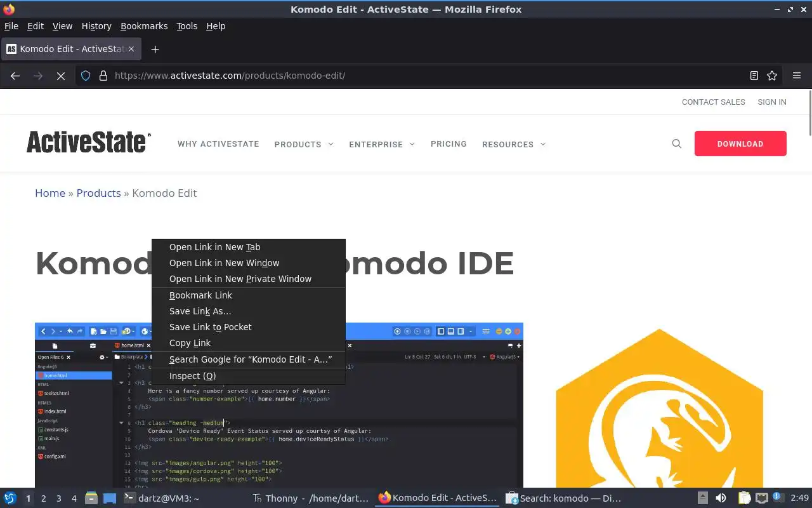
Task: Close the Komodo Edit browser tab
Action: pyautogui.click(x=131, y=49)
